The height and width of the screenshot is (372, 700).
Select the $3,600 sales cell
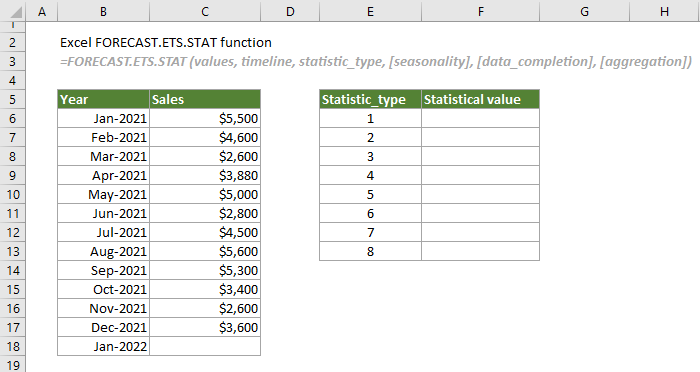(x=205, y=327)
